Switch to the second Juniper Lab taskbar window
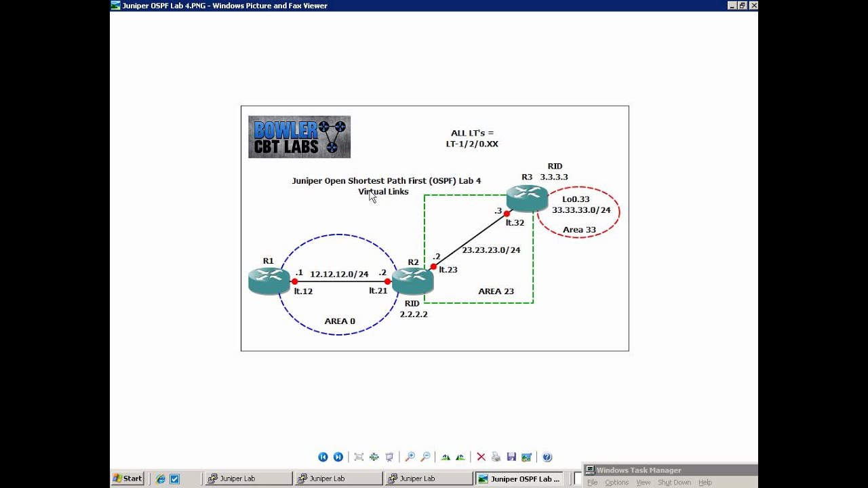Image resolution: width=868 pixels, height=488 pixels. point(337,479)
